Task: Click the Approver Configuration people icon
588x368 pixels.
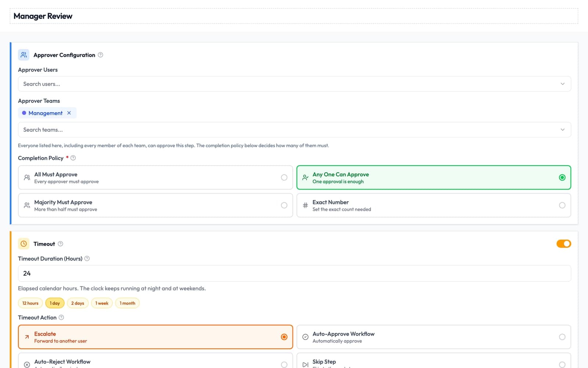Action: 24,55
